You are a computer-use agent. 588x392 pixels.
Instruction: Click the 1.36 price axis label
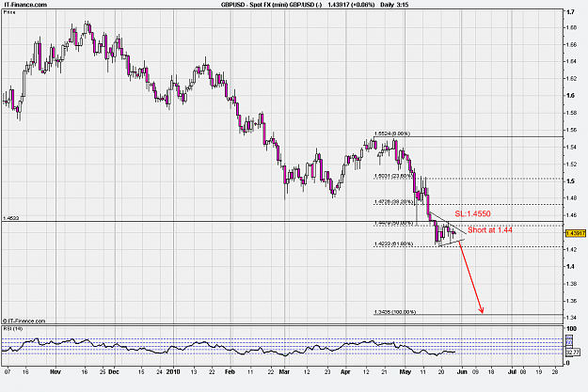[x=572, y=301]
